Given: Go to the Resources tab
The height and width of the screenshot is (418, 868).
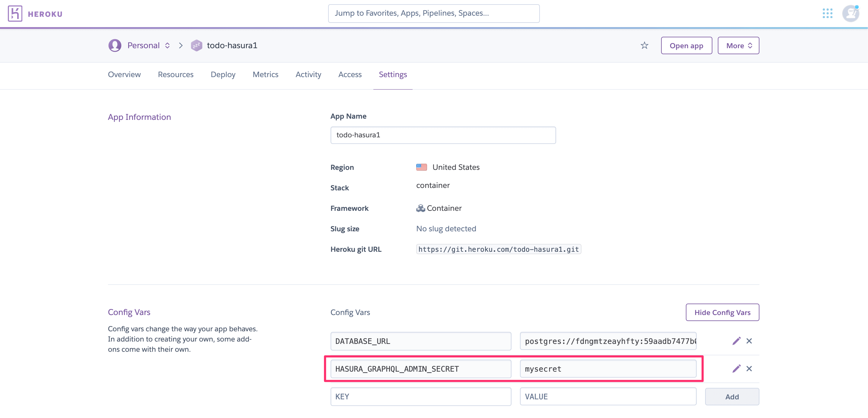Looking at the screenshot, I should [x=176, y=74].
